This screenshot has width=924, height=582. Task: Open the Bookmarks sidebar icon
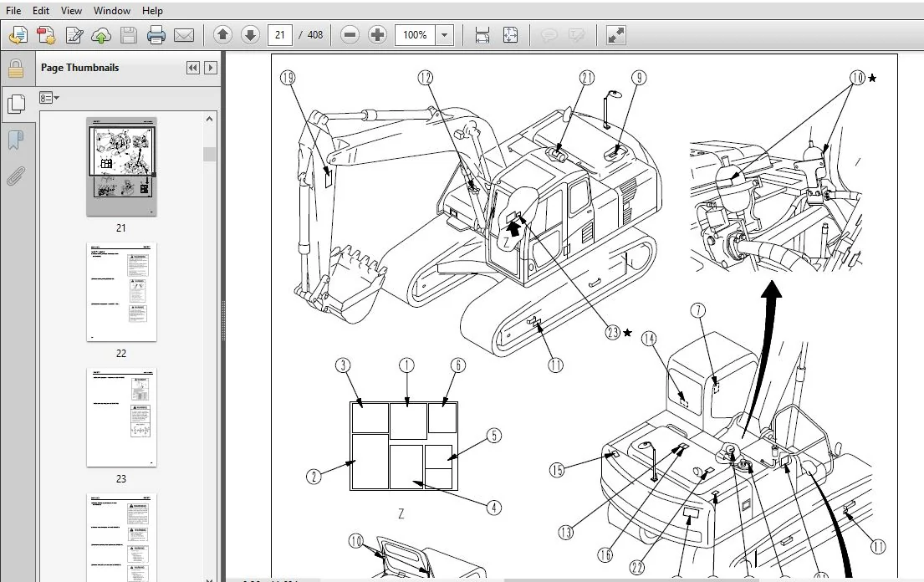(x=16, y=140)
